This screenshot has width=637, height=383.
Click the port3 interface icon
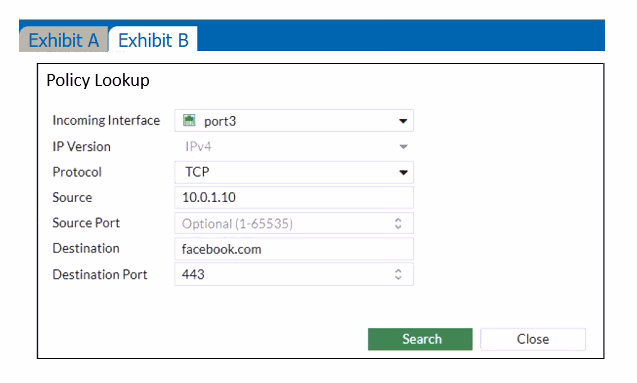(189, 120)
